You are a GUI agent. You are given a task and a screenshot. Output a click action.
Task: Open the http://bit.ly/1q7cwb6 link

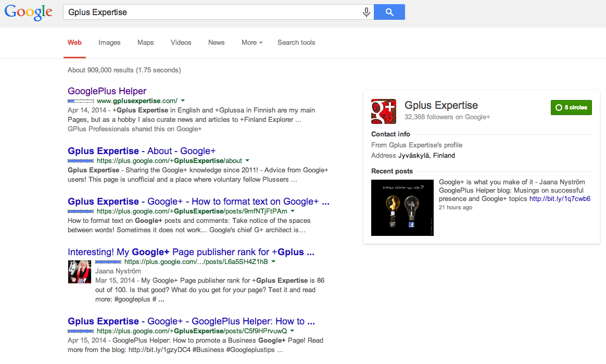[560, 198]
